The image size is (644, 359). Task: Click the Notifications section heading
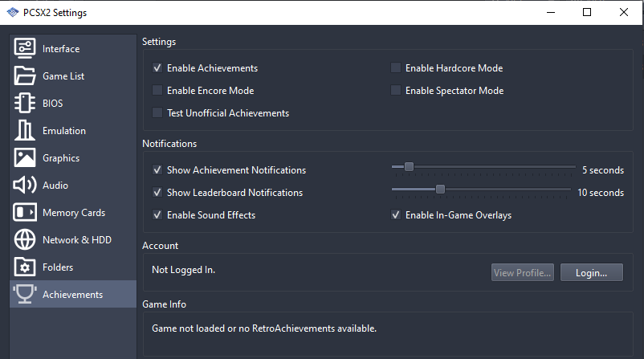tap(169, 144)
